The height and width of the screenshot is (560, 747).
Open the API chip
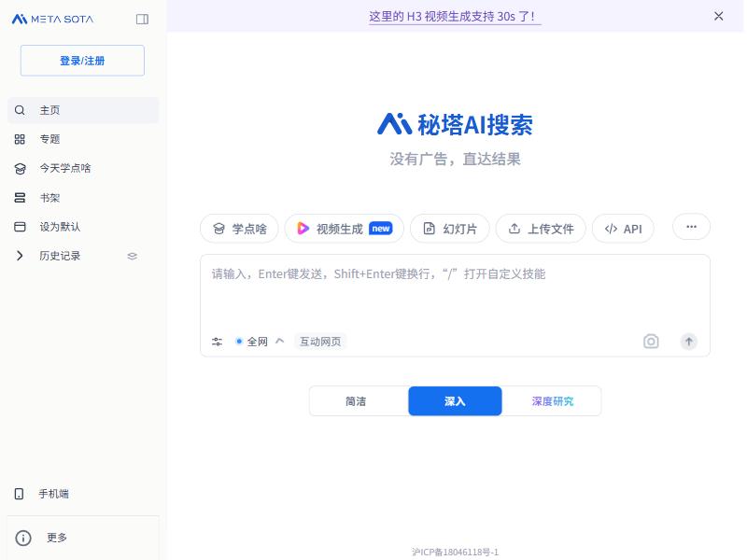coord(623,229)
